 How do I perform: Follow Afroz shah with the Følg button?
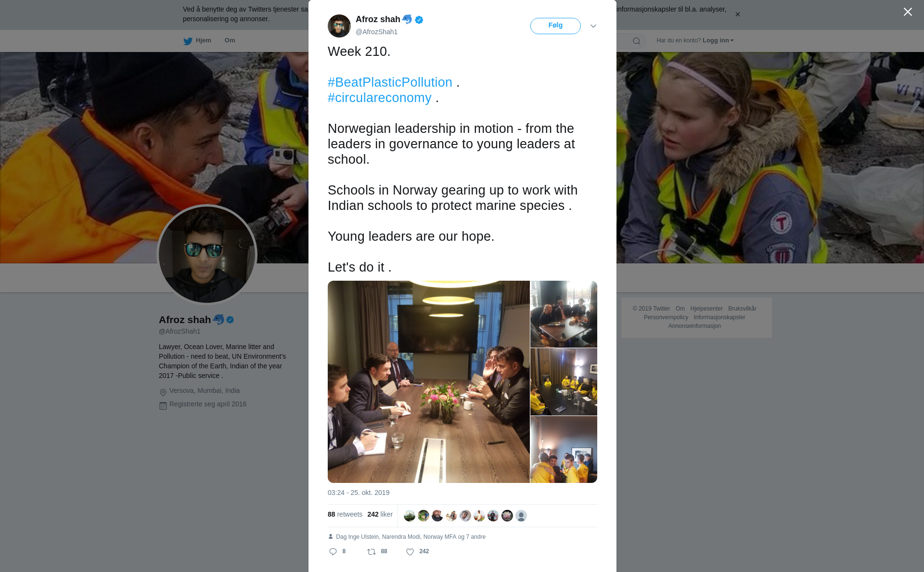tap(555, 26)
